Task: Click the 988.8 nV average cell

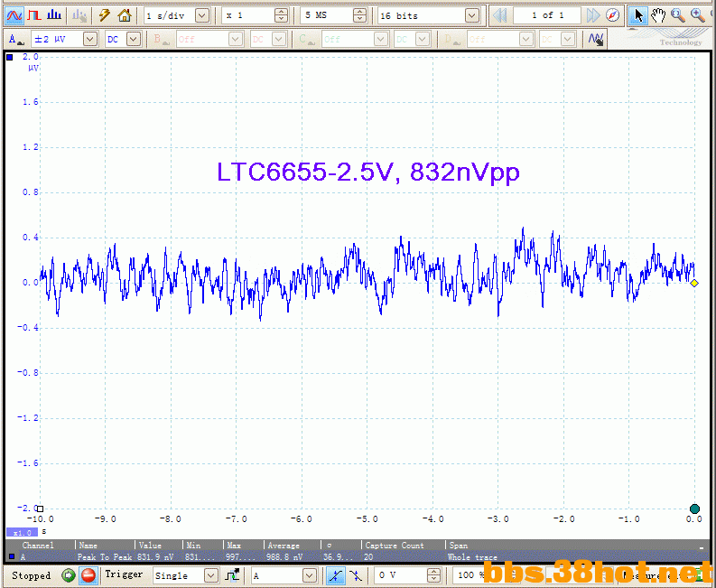Action: pos(284,557)
